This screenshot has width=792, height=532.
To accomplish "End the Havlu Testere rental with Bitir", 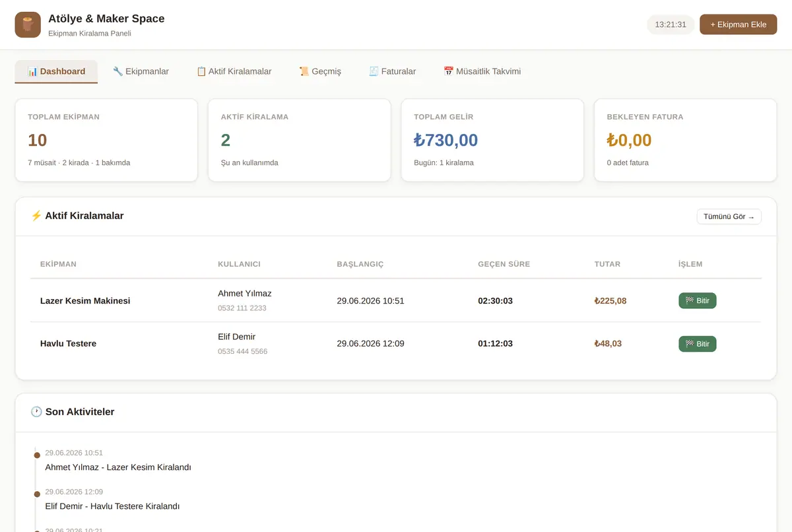I will (697, 344).
